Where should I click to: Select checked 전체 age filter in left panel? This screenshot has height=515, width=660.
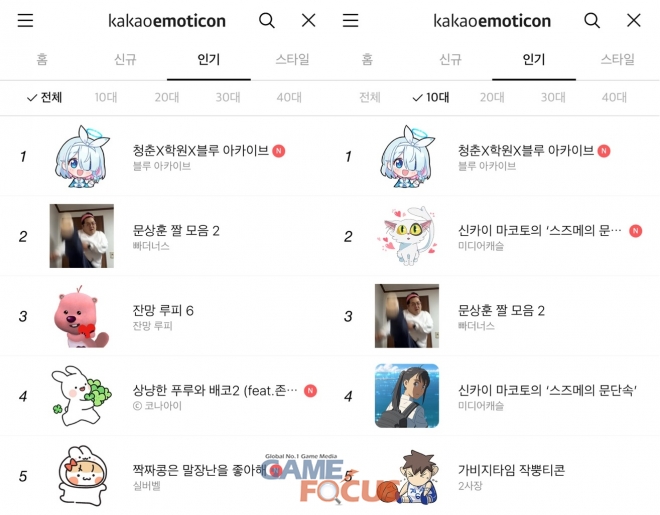pyautogui.click(x=44, y=97)
